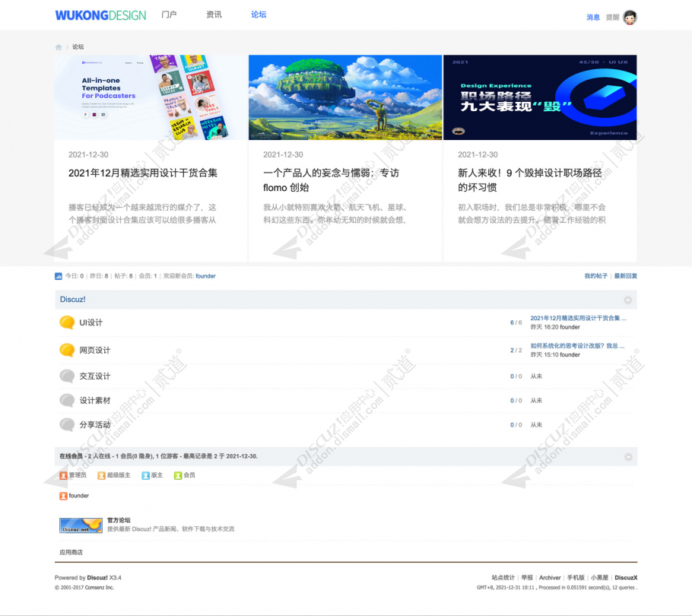Open the user avatar in header
This screenshot has height=616, width=692.
point(630,17)
